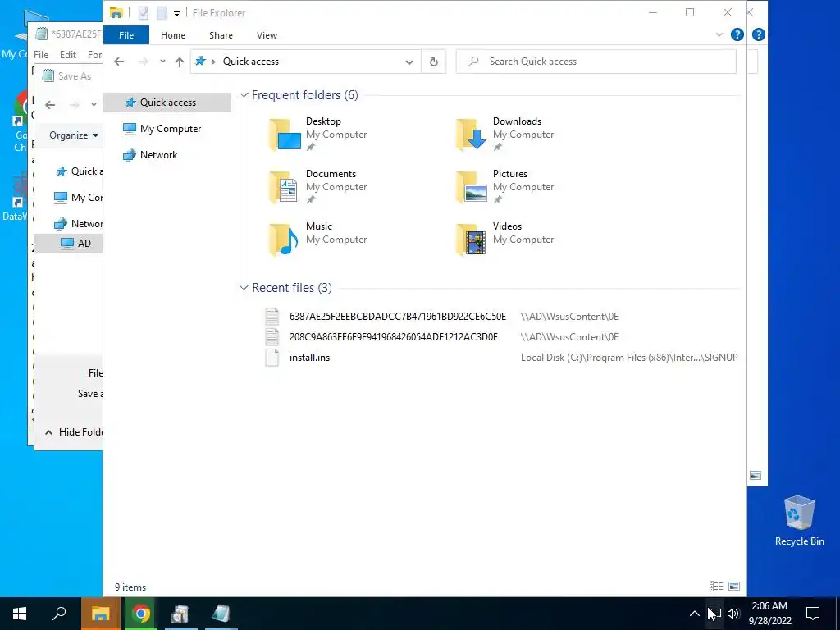Click the Search Quick access field
The width and height of the screenshot is (840, 630).
point(596,62)
